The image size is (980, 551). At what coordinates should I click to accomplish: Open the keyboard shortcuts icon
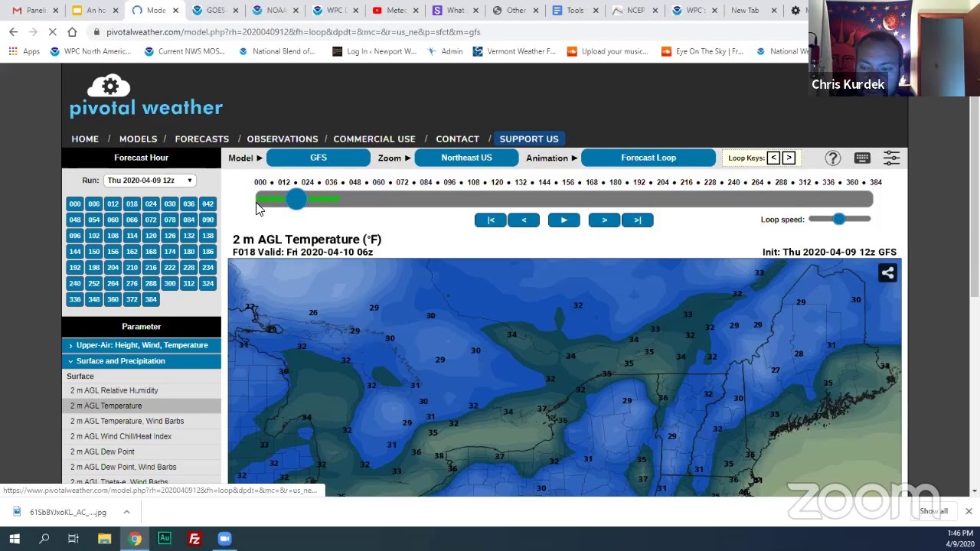point(862,158)
